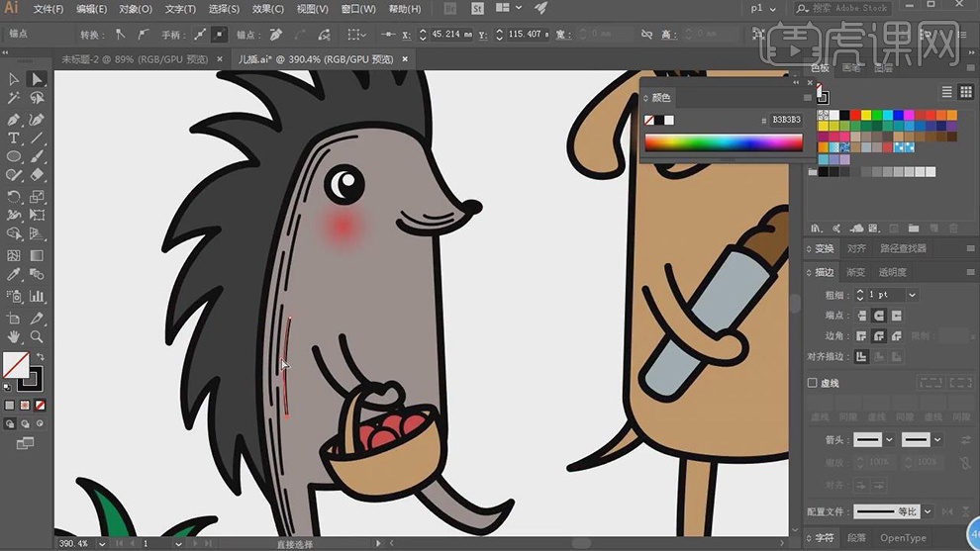Click the color spectrum bar in 颜色 panel
This screenshot has height=551, width=980.
tap(723, 142)
